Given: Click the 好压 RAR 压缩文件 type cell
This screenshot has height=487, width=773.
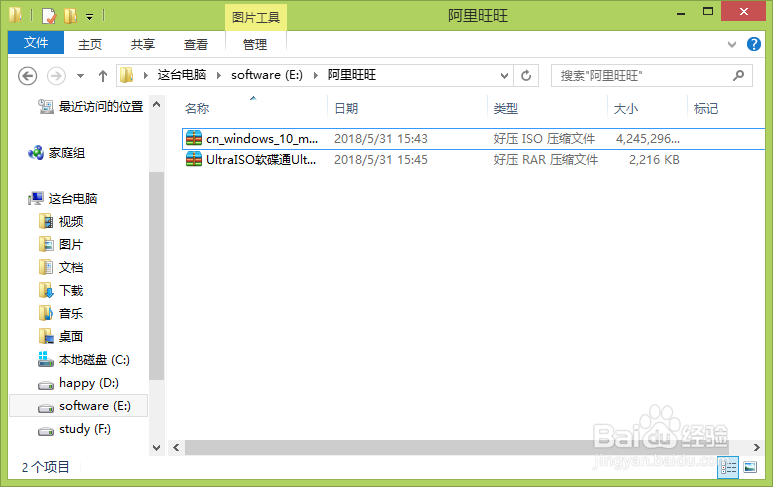Looking at the screenshot, I should (x=545, y=160).
